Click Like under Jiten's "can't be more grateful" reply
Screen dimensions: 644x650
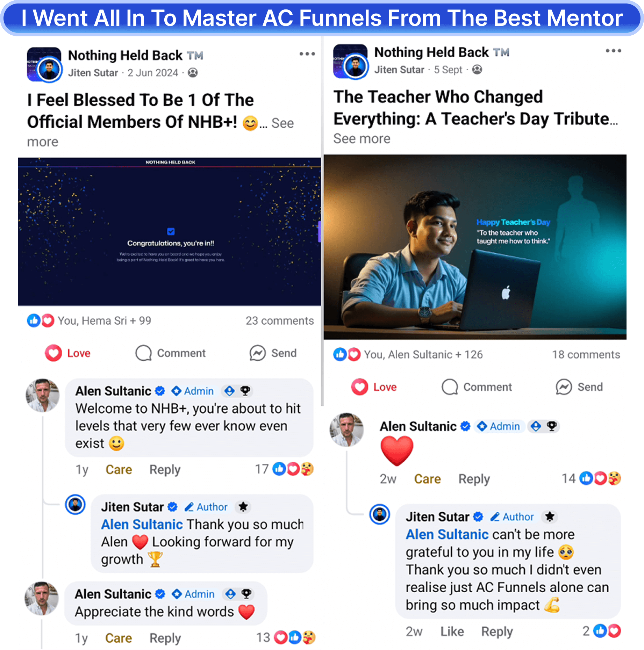(x=452, y=631)
